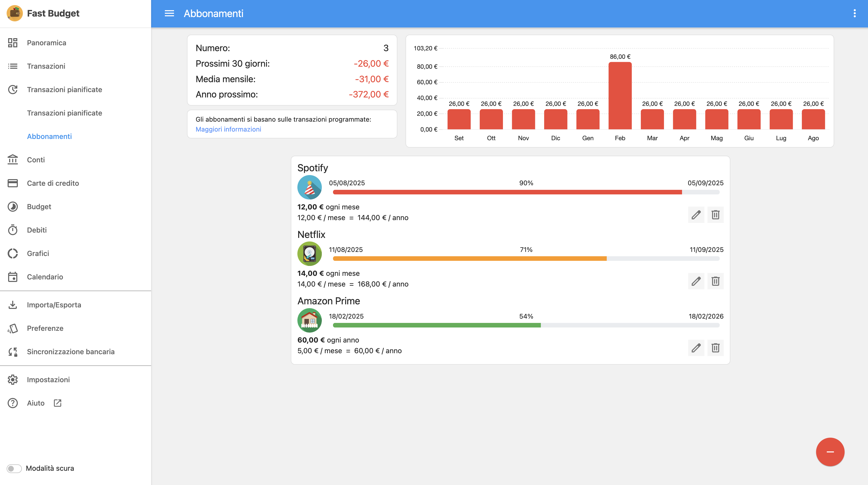Delete the Amazon Prime subscription trash icon
The height and width of the screenshot is (485, 868).
click(x=715, y=348)
